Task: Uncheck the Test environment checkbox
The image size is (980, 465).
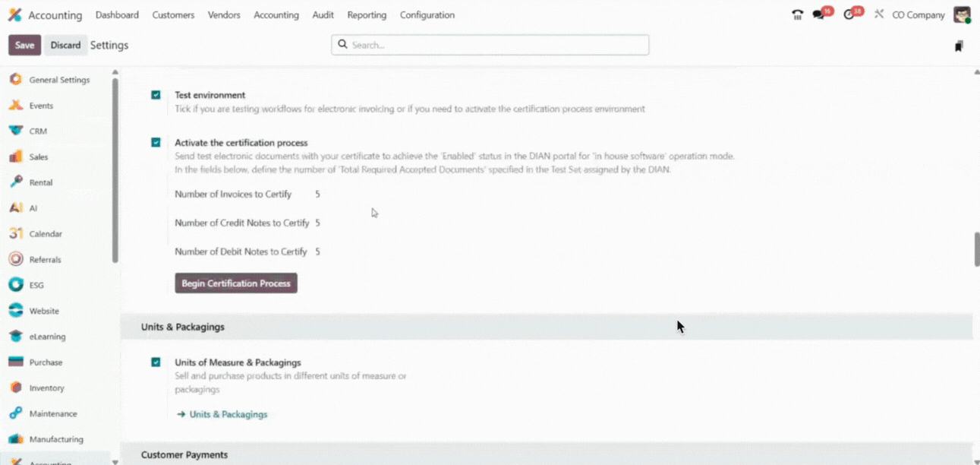Action: click(x=156, y=95)
